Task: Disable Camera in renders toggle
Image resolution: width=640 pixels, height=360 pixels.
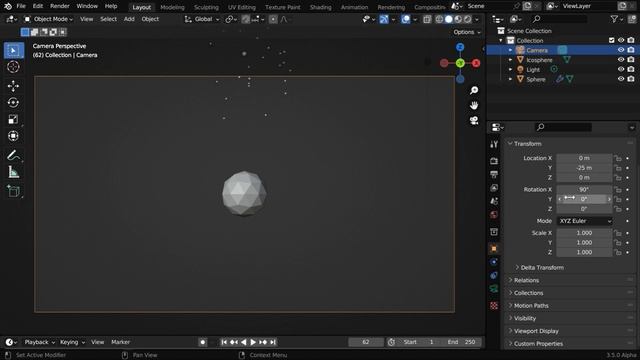Action: (631, 50)
